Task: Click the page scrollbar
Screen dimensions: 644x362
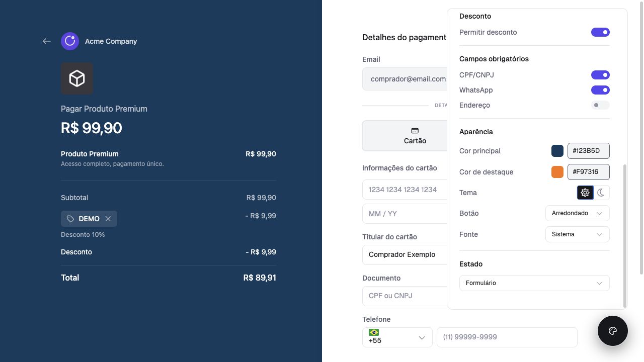Action: (x=641, y=137)
